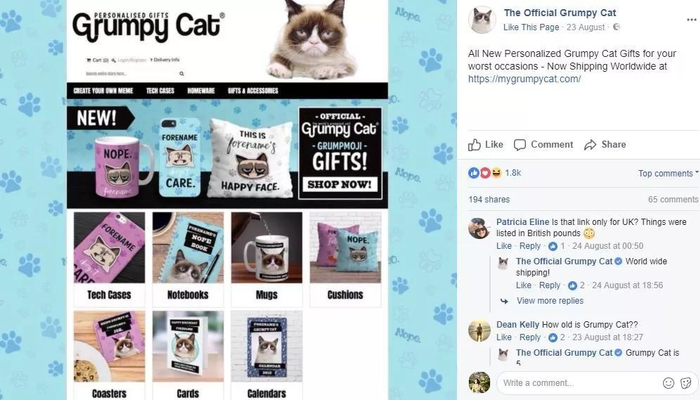This screenshot has height=400, width=700.
Task: Open the mygrumpycat.com link
Action: pyautogui.click(x=525, y=79)
